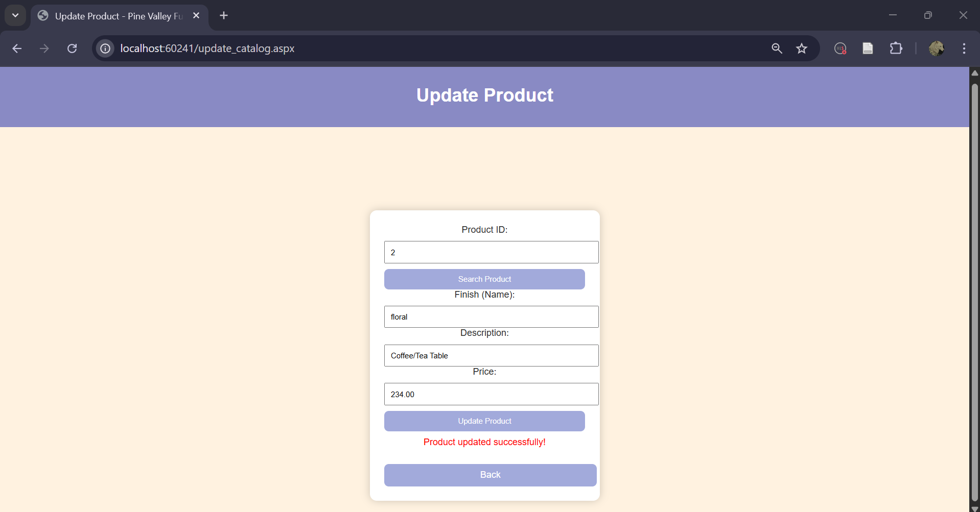Screen dimensions: 980x512
Task: Open the Extensions puzzle icon
Action: point(897,48)
